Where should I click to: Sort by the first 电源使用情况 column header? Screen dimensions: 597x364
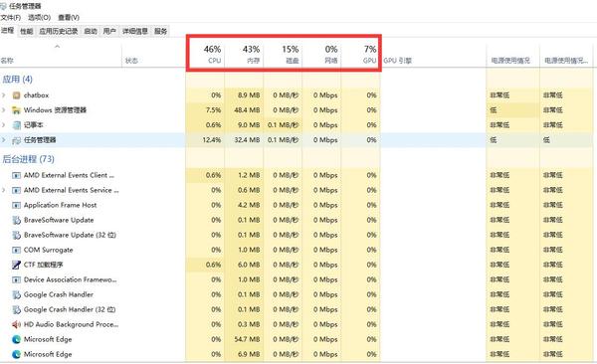(x=512, y=56)
